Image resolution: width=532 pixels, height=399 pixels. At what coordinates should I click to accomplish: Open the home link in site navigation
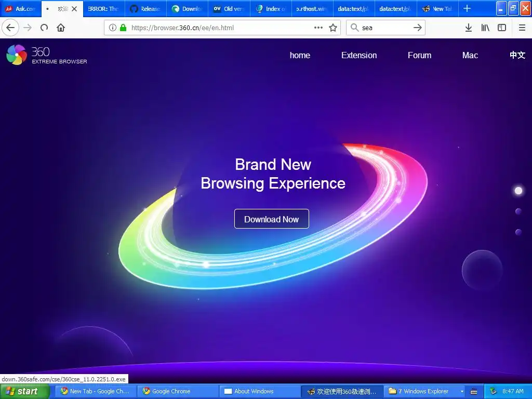pyautogui.click(x=300, y=55)
